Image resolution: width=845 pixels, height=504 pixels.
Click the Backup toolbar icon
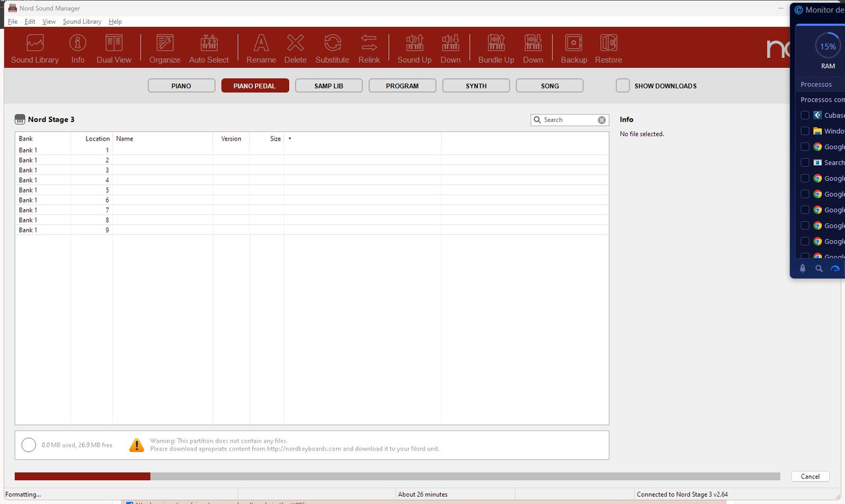tap(574, 49)
